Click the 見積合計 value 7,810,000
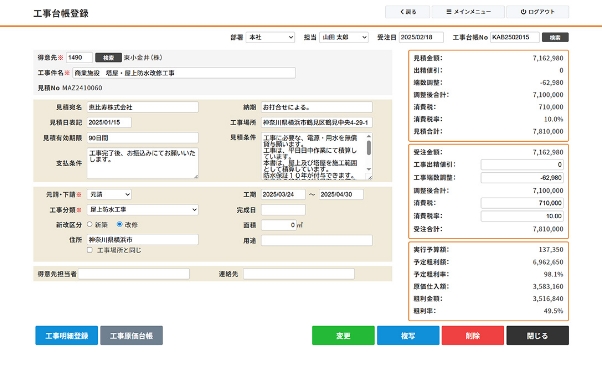Viewport: 602px width, 376px height. point(548,131)
